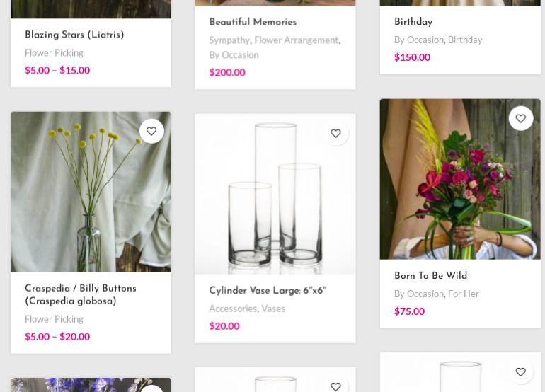Click wishlist heart on Cylinder Vase Large
545x392 pixels.
[x=335, y=133]
